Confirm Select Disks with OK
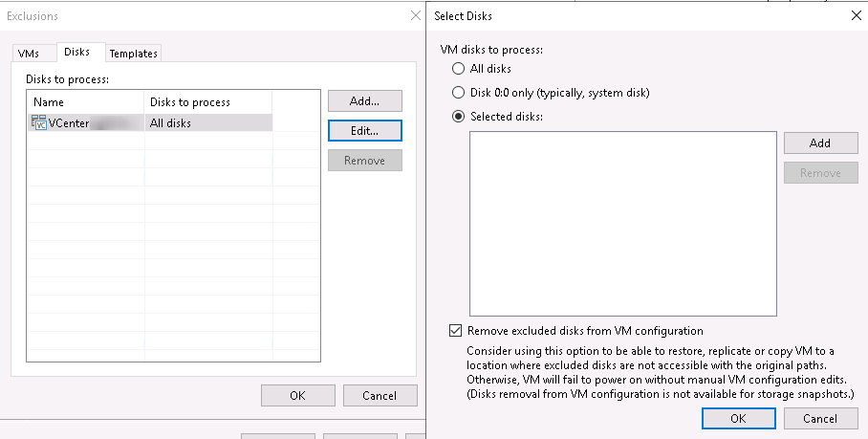868x439 pixels. [737, 418]
